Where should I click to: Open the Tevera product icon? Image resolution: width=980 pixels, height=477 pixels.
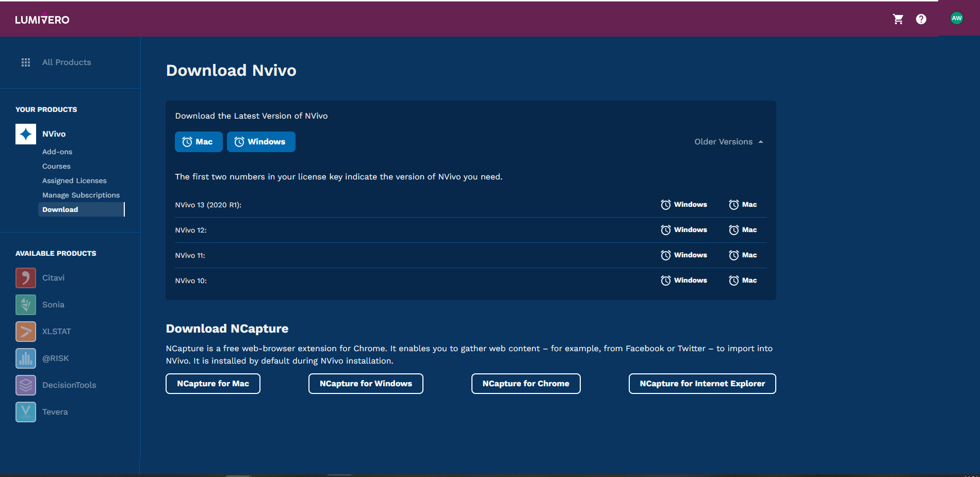tap(25, 412)
